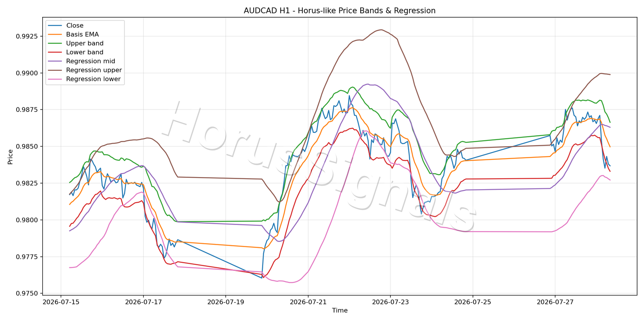Click the 0.9900 y-axis tick label
Image resolution: width=644 pixels, height=322 pixels.
(27, 73)
